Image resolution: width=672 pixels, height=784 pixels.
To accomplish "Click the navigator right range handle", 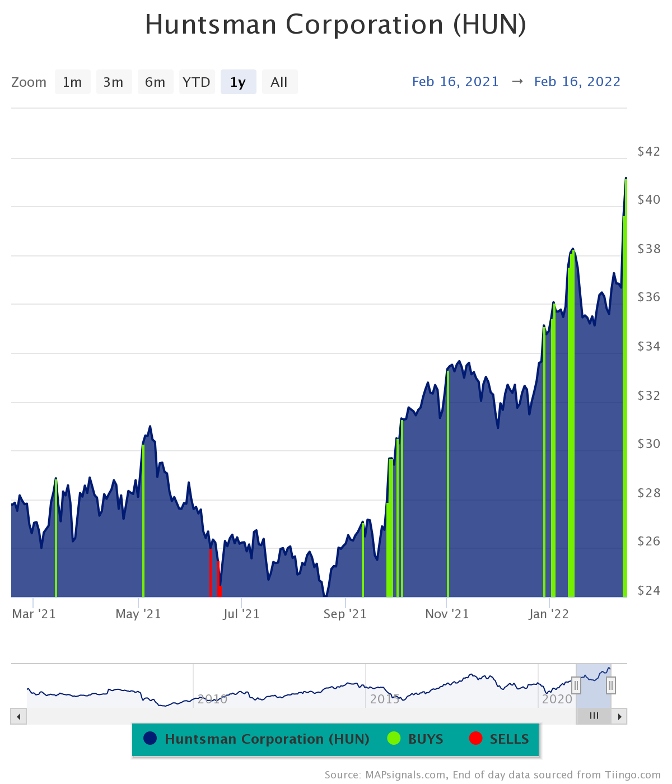I will [611, 685].
